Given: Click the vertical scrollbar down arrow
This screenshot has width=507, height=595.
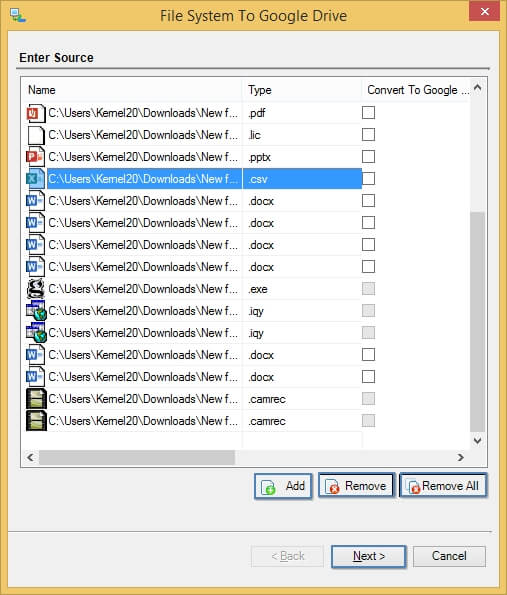Looking at the screenshot, I should point(477,440).
